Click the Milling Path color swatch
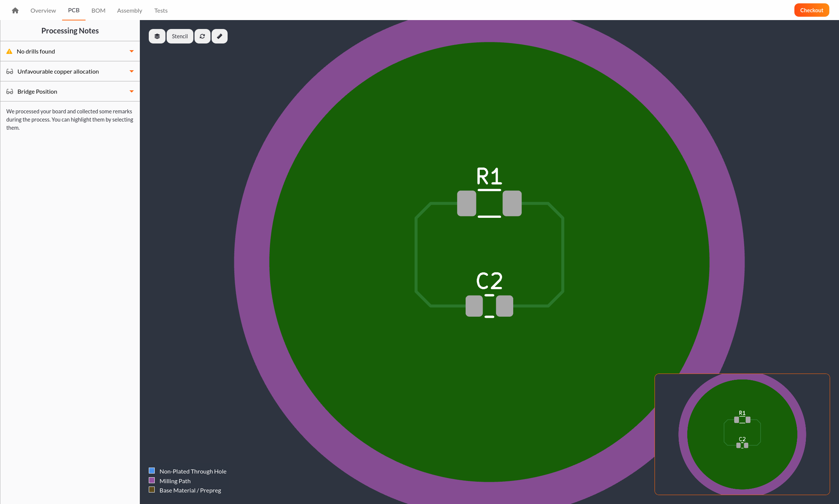The width and height of the screenshot is (839, 504). 152,480
